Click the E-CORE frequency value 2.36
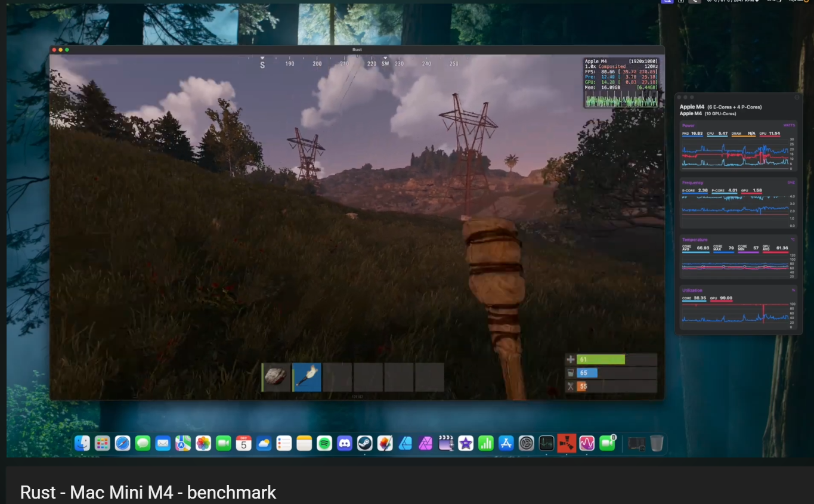 point(702,190)
